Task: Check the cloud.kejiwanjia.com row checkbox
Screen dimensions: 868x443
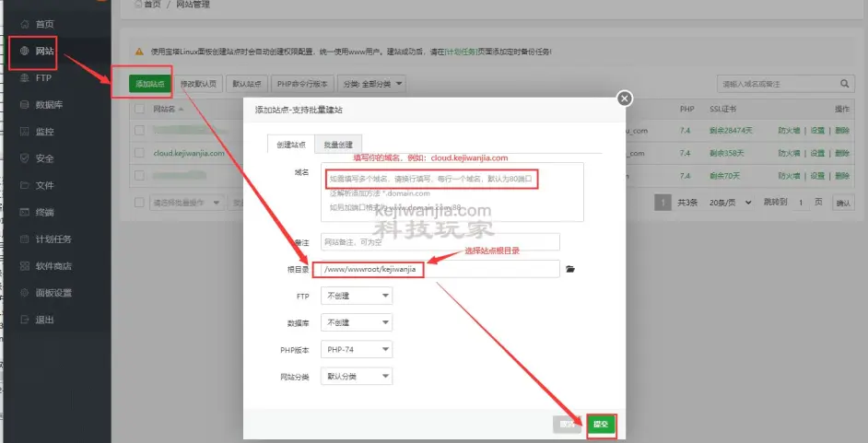Action: tap(139, 153)
